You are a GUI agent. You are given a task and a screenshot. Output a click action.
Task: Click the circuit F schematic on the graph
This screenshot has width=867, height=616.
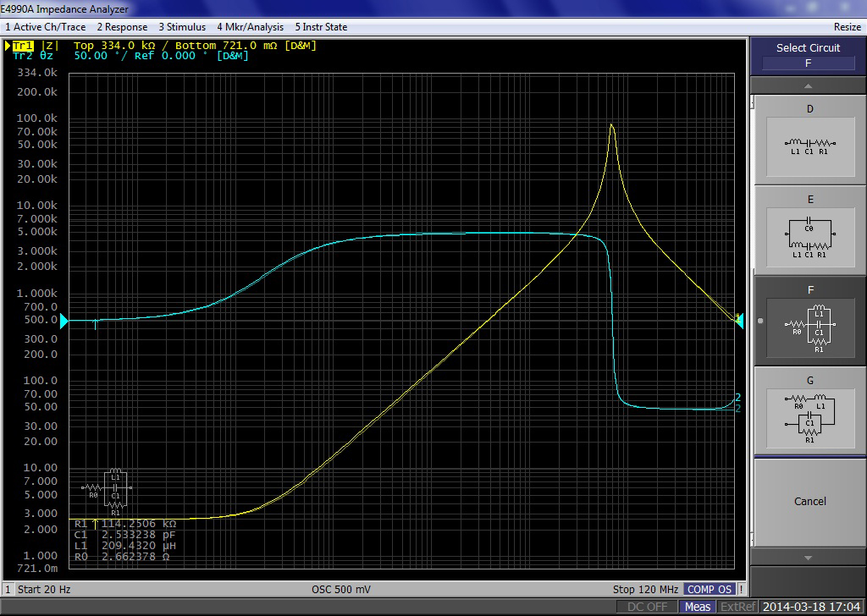108,492
